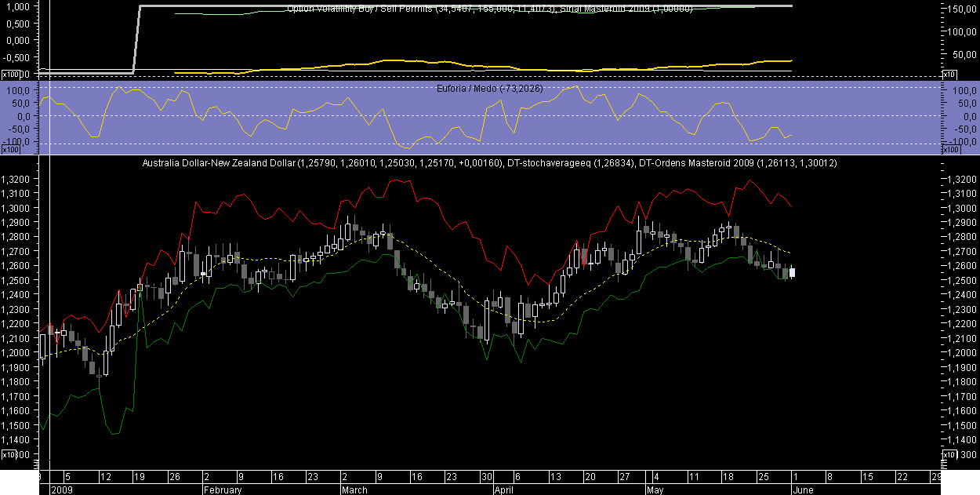
Task: Select the Australia Dollar-New Zealand Dollar title
Action: (x=218, y=163)
